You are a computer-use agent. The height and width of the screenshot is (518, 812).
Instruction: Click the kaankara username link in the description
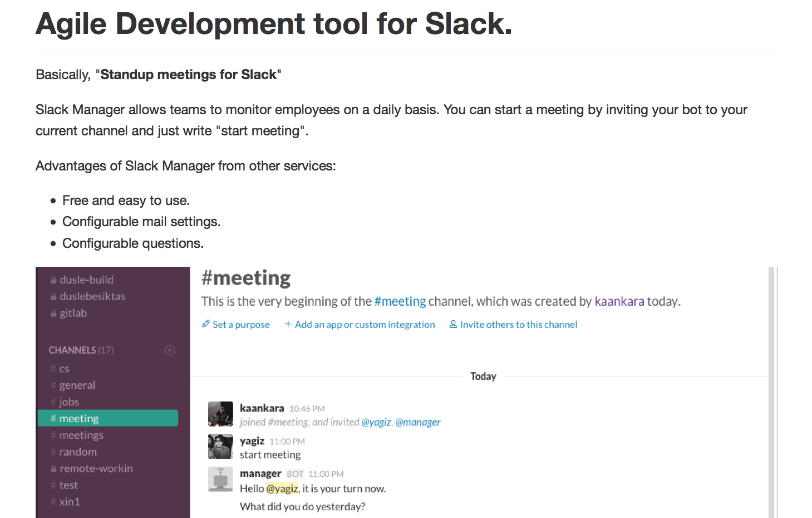[x=619, y=301]
